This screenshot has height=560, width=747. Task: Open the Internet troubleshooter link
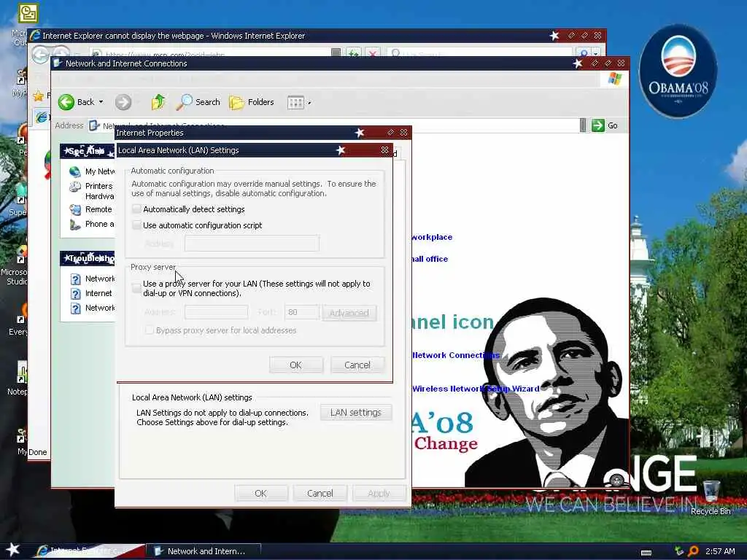tap(98, 293)
